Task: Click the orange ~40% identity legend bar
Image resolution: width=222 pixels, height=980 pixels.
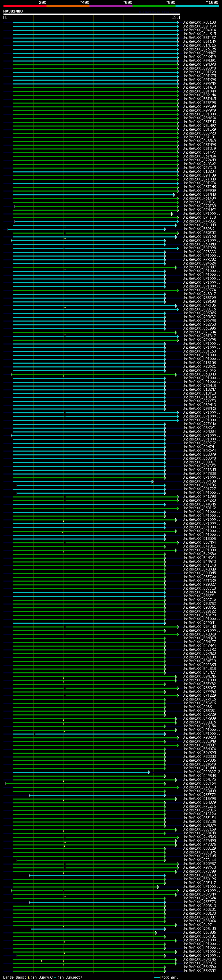Action: pyautogui.click(x=68, y=6)
